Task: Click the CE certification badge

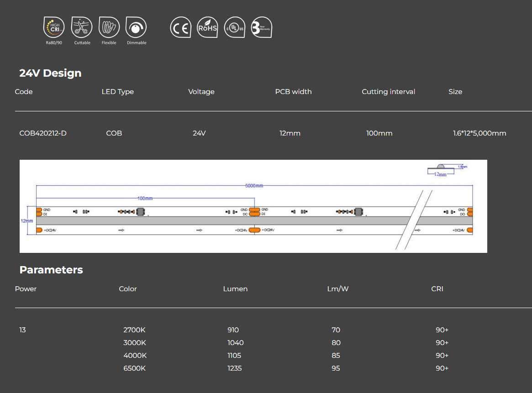Action: [180, 28]
